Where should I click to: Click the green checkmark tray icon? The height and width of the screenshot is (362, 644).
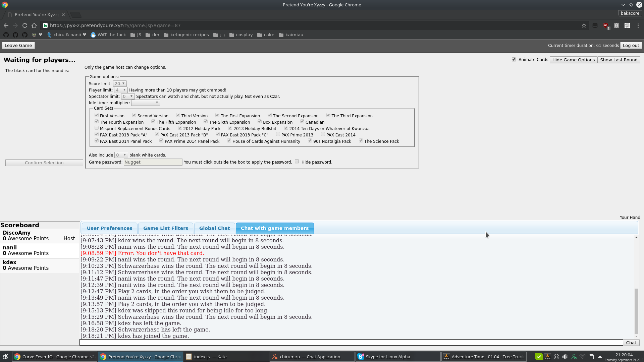point(539,357)
